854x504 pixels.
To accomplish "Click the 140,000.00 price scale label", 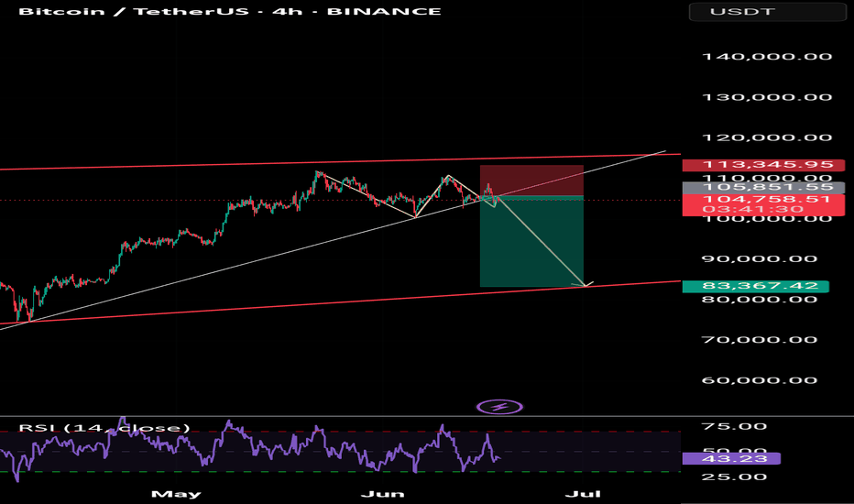I will coord(767,57).
